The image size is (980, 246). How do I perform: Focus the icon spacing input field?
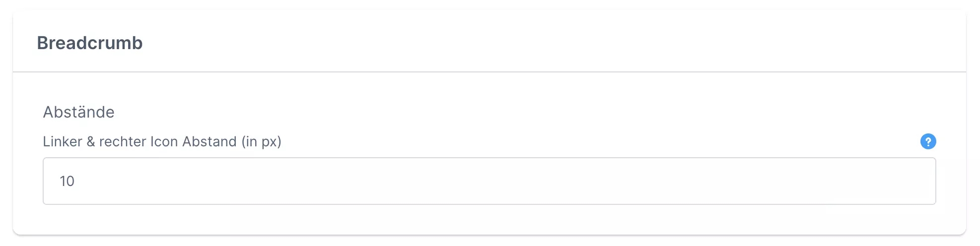point(489,181)
